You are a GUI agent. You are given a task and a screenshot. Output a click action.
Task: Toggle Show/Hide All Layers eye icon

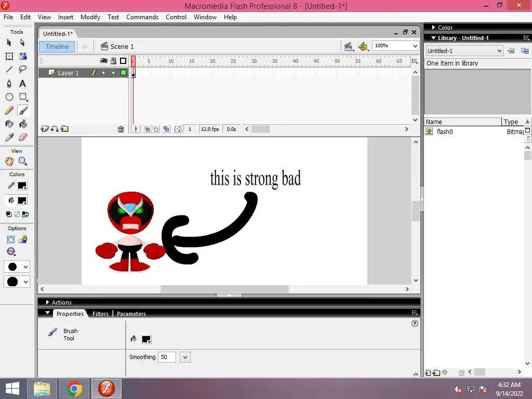click(103, 61)
